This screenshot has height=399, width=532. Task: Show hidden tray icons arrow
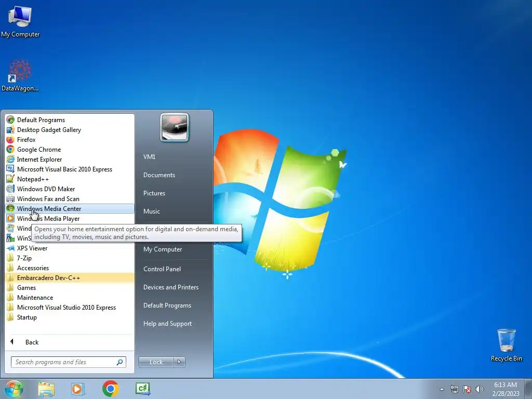[442, 389]
